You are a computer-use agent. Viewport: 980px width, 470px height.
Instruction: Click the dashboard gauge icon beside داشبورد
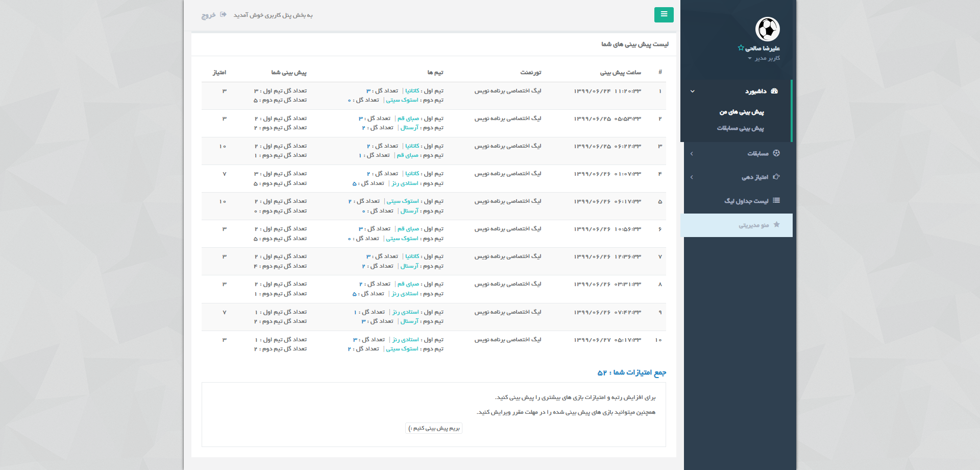pos(774,91)
